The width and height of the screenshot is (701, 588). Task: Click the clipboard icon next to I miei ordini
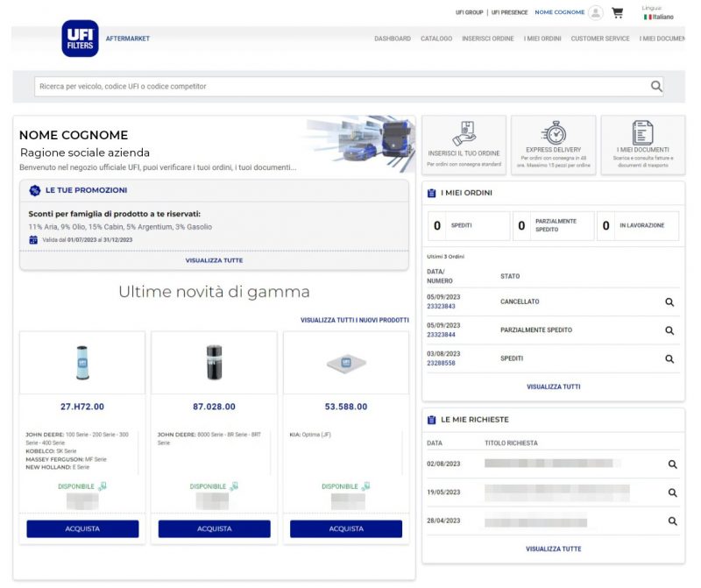[431, 193]
